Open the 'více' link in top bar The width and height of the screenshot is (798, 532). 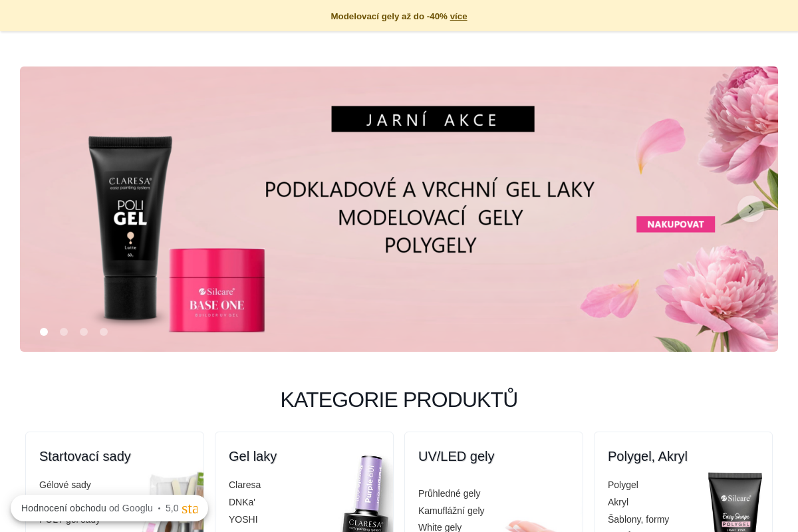coord(458,16)
